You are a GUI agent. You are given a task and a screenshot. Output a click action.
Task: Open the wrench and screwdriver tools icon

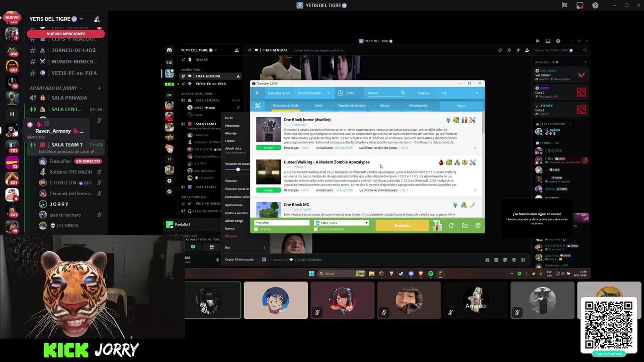[x=258, y=106]
